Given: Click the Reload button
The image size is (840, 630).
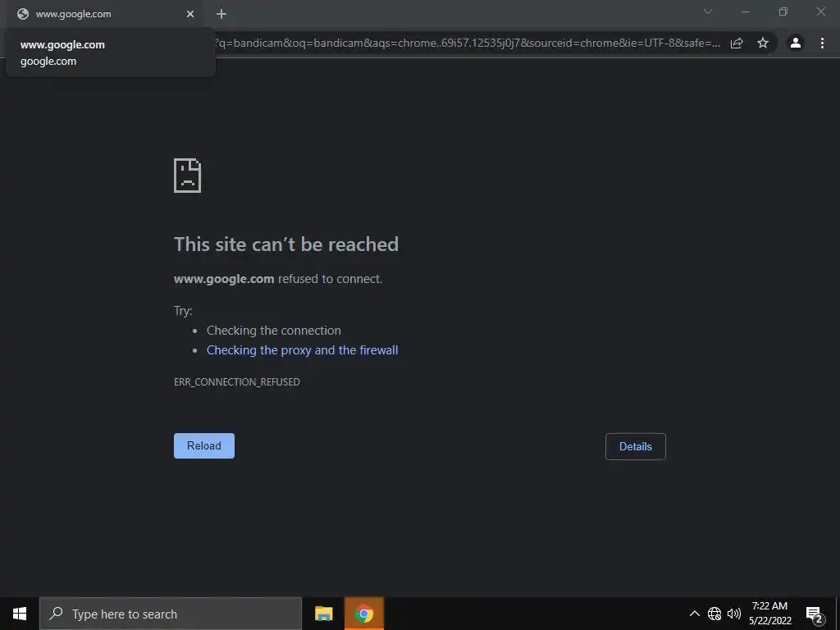Looking at the screenshot, I should point(204,445).
